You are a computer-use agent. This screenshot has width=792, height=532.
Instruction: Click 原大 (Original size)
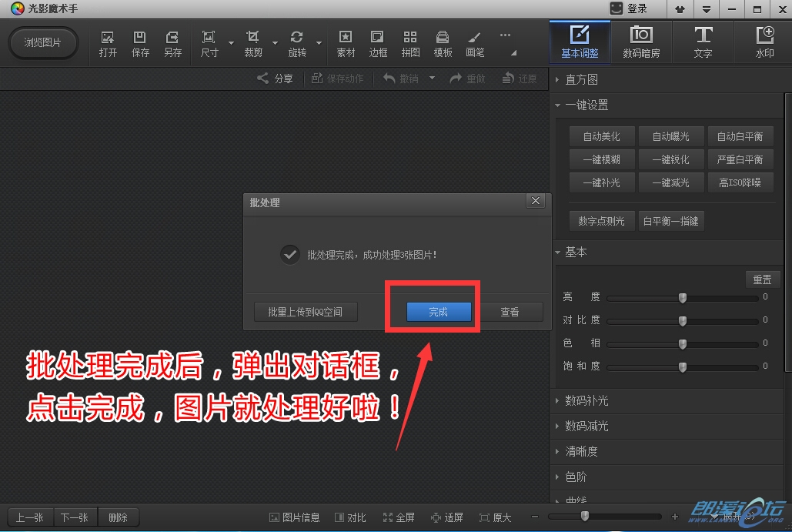[x=496, y=517]
